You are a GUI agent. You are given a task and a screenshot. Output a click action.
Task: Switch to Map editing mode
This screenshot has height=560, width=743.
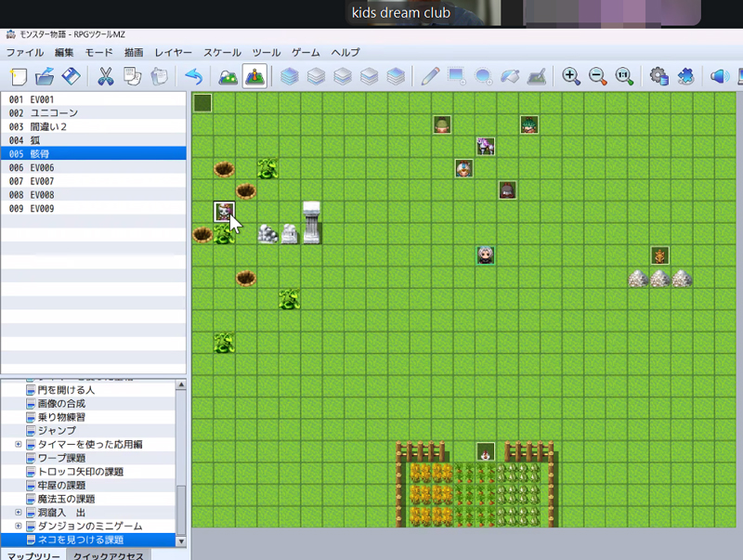click(228, 76)
